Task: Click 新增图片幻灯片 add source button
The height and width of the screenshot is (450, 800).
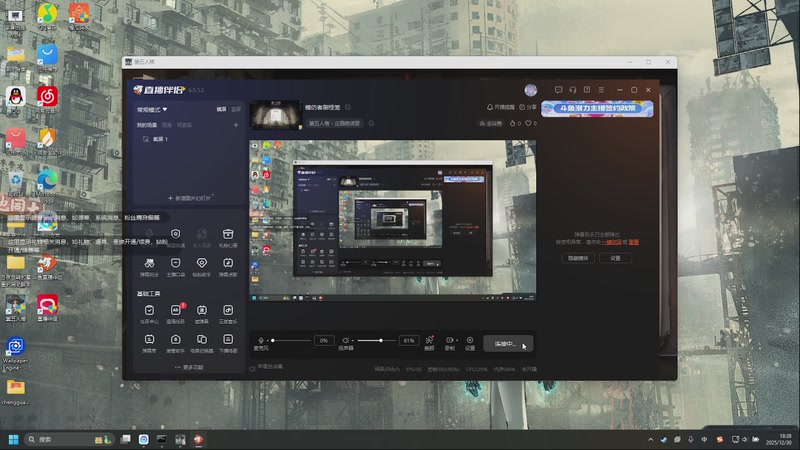Action: click(x=189, y=198)
